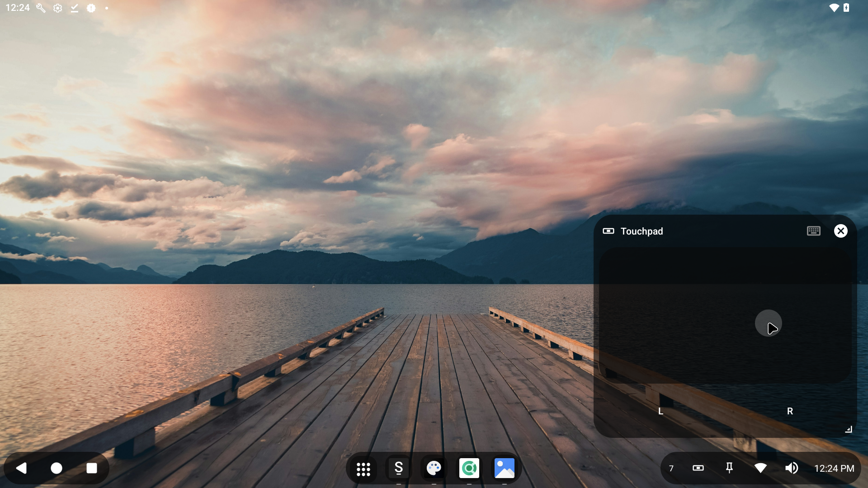Launch the paint palette app
This screenshot has width=868, height=488.
tap(434, 469)
